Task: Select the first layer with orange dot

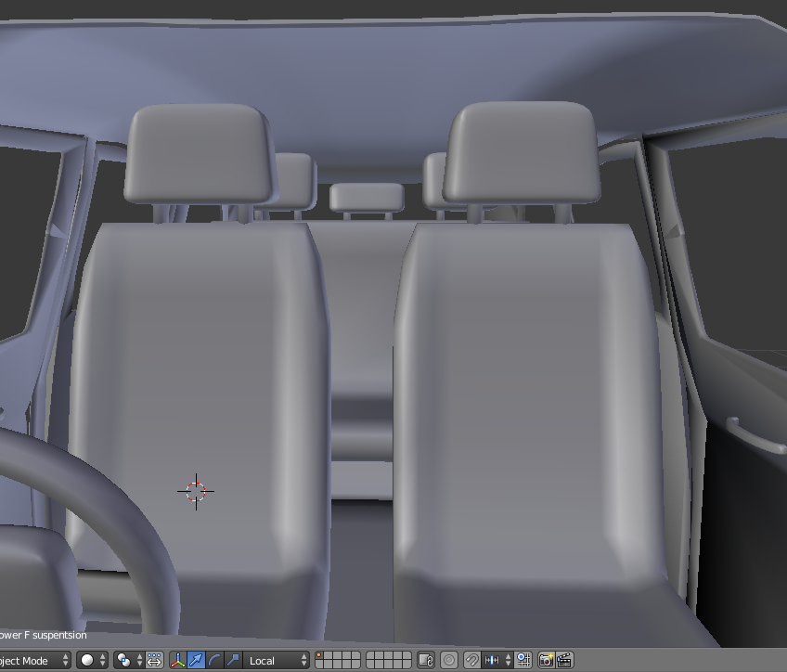Action: pyautogui.click(x=319, y=656)
